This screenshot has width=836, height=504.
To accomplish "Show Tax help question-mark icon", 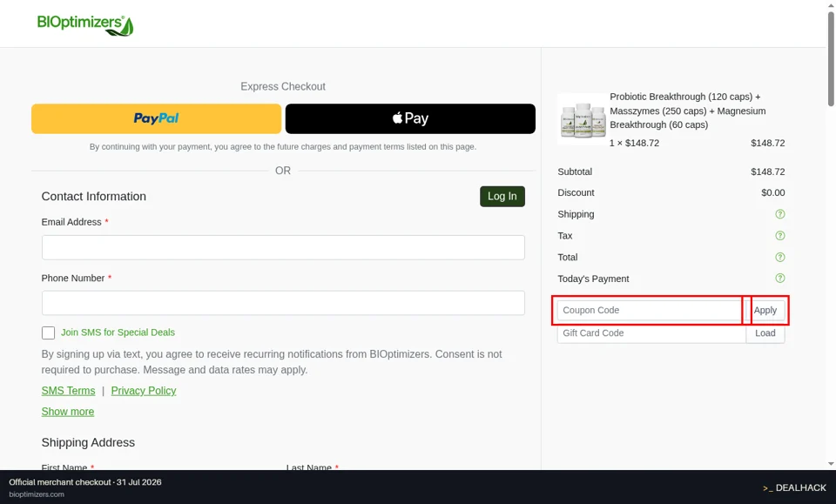I will (780, 236).
